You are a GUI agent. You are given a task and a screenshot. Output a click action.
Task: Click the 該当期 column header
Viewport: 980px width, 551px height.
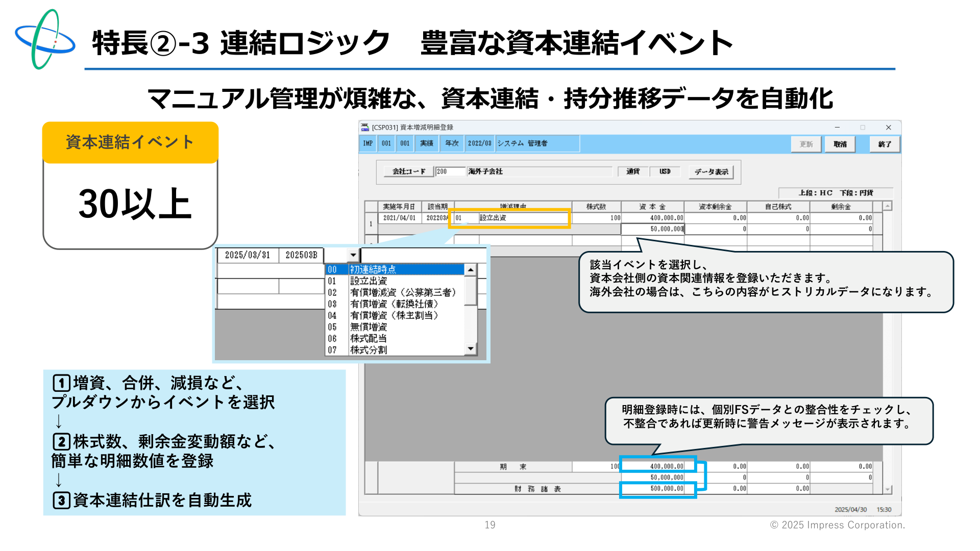tap(437, 207)
